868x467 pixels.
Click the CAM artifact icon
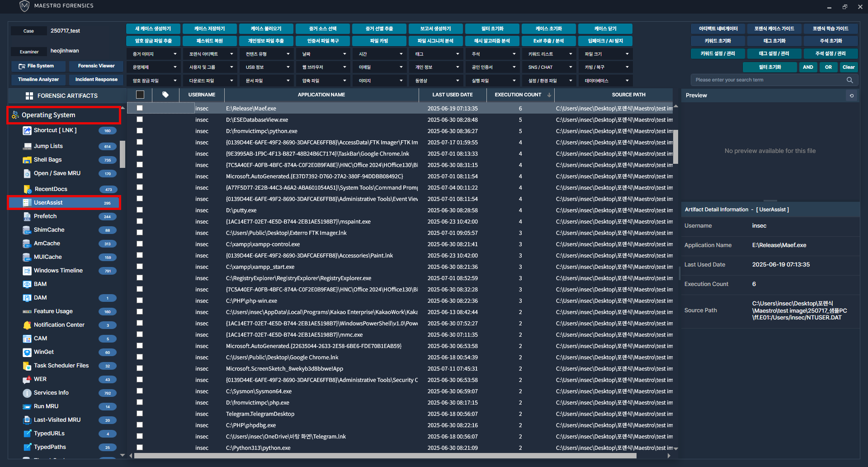(x=27, y=338)
